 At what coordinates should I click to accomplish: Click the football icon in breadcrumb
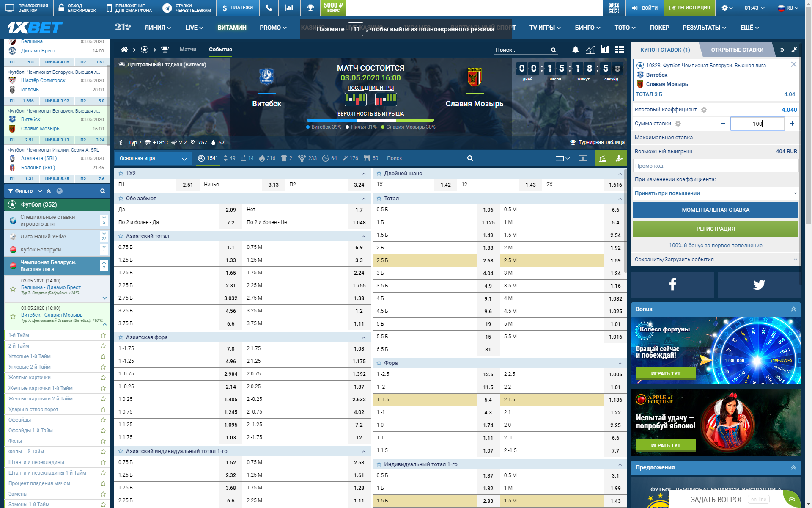pos(145,50)
